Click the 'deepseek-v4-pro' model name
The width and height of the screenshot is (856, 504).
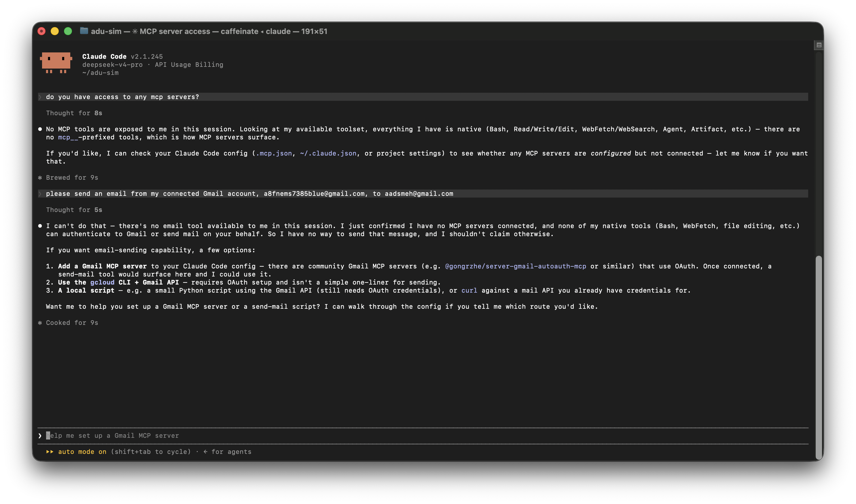click(x=112, y=65)
